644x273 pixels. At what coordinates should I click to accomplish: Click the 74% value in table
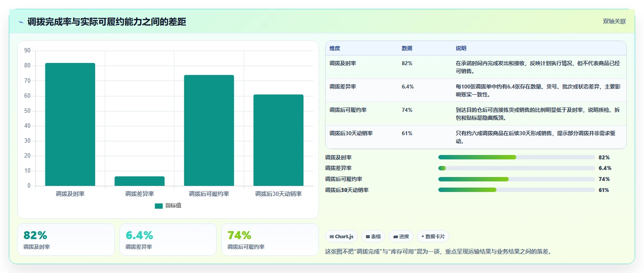click(x=407, y=110)
